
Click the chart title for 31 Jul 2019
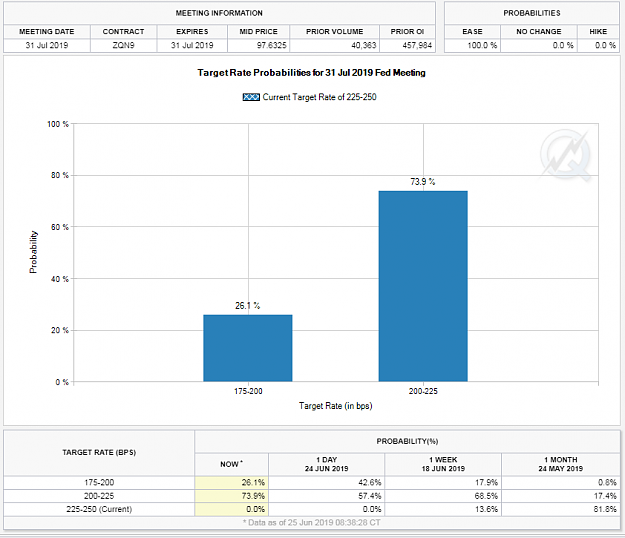[x=311, y=73]
